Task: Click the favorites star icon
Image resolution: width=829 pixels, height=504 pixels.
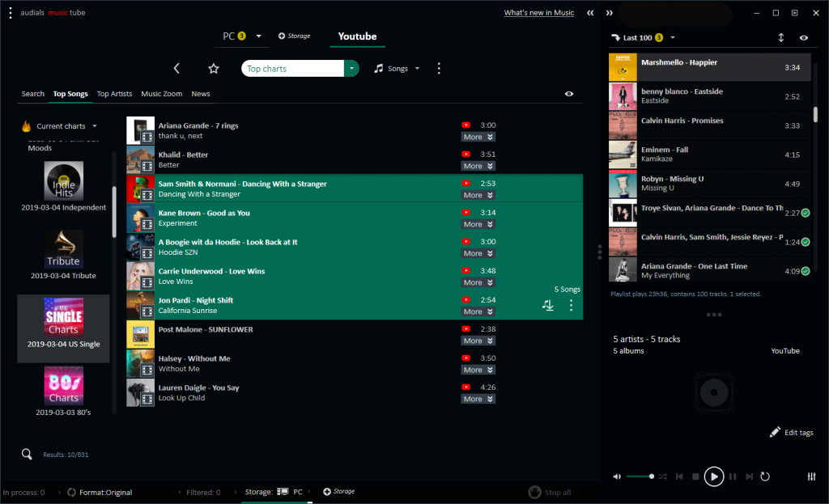Action: 213,68
